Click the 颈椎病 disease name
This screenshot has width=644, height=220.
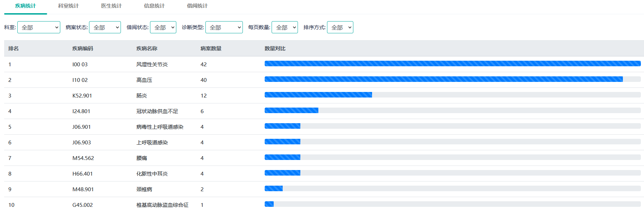point(144,189)
